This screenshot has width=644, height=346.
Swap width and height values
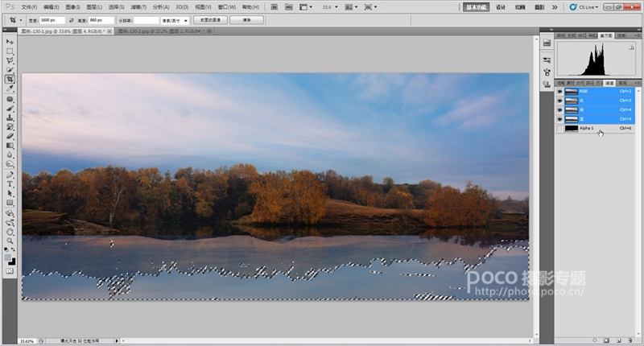[71, 20]
